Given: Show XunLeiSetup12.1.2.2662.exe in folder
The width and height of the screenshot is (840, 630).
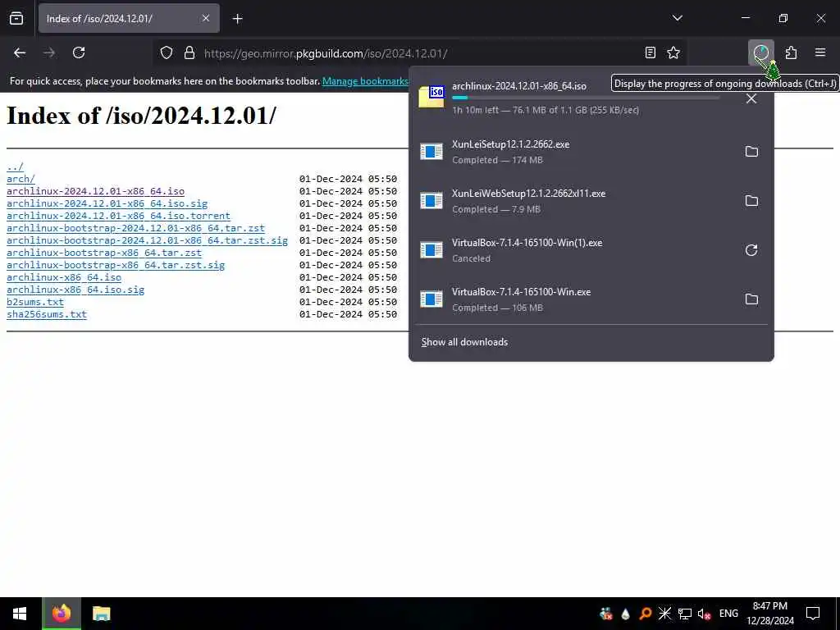Looking at the screenshot, I should tap(751, 152).
